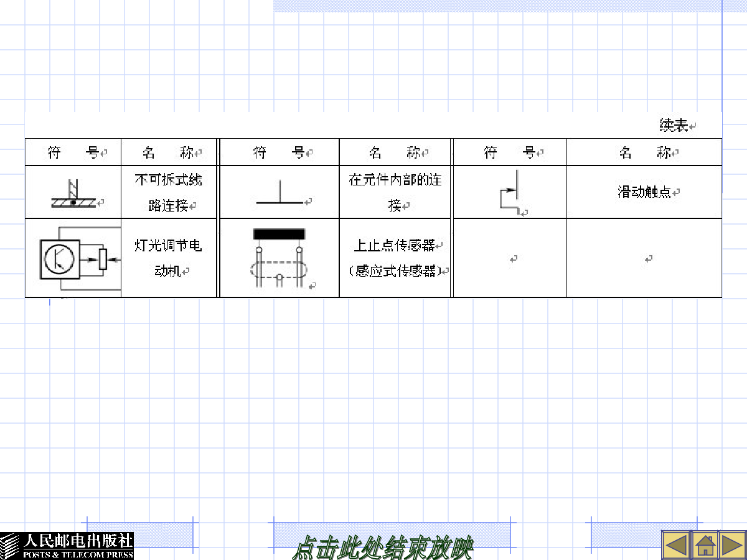
Task: Click the 灯光调节电动机 cell
Action: [169, 258]
